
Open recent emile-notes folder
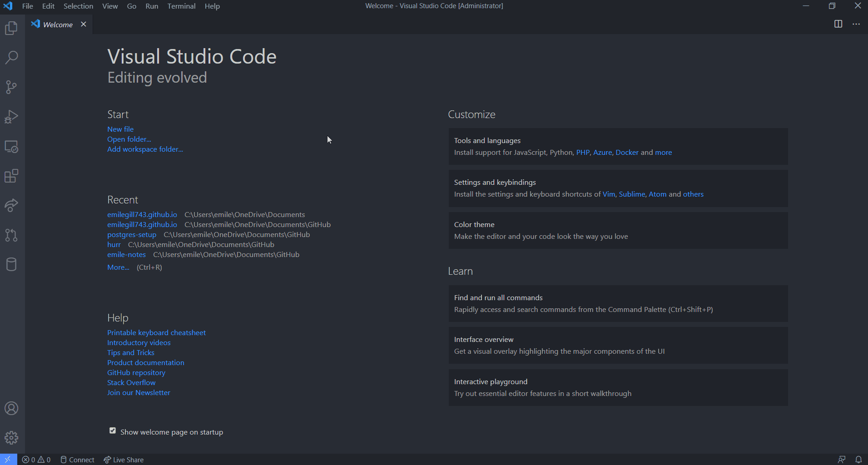[x=126, y=255]
